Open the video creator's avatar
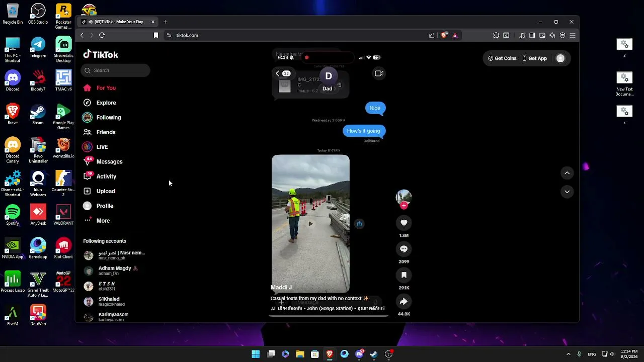Image resolution: width=644 pixels, height=362 pixels. click(404, 197)
